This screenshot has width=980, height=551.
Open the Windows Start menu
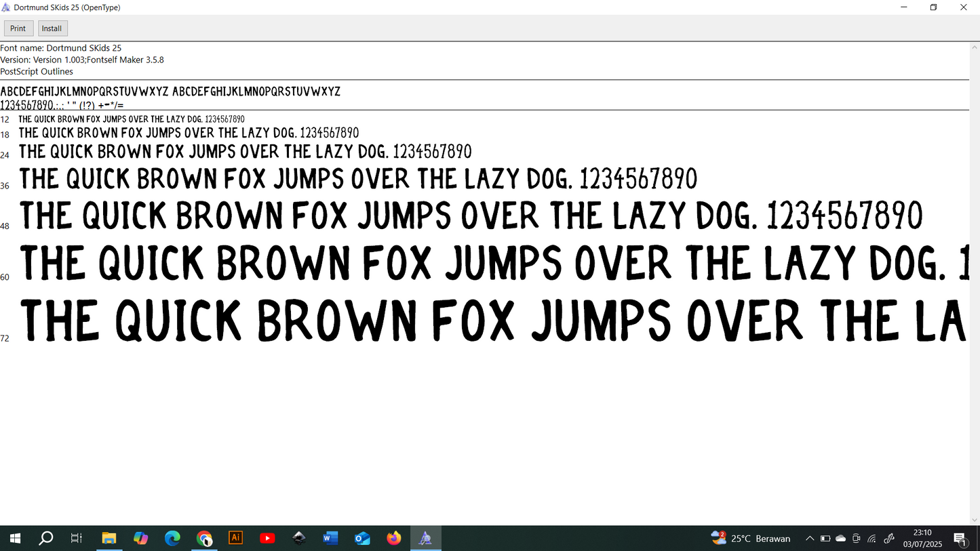(15, 538)
